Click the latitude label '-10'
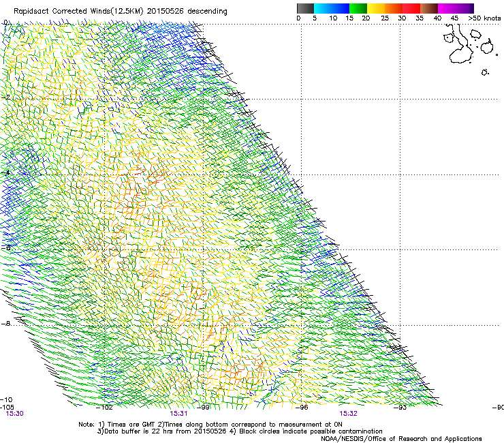This screenshot has height=443, width=504. coord(6,399)
